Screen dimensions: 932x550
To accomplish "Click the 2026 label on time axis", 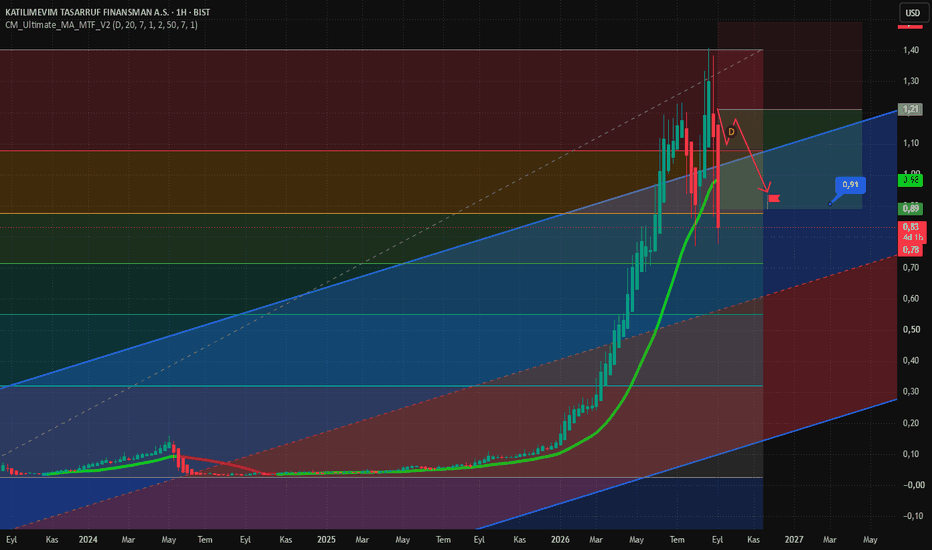I will [x=560, y=540].
